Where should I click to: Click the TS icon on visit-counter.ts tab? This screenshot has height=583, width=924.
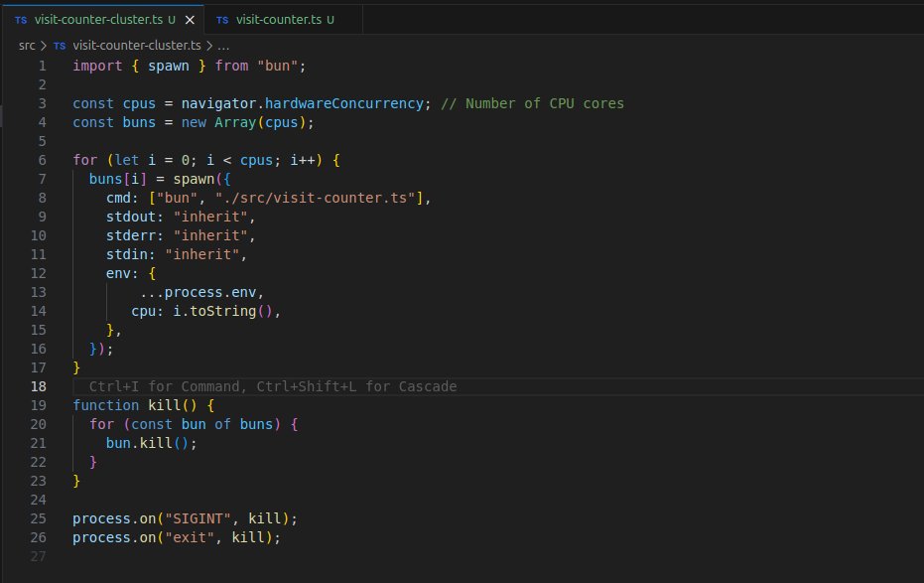click(222, 20)
